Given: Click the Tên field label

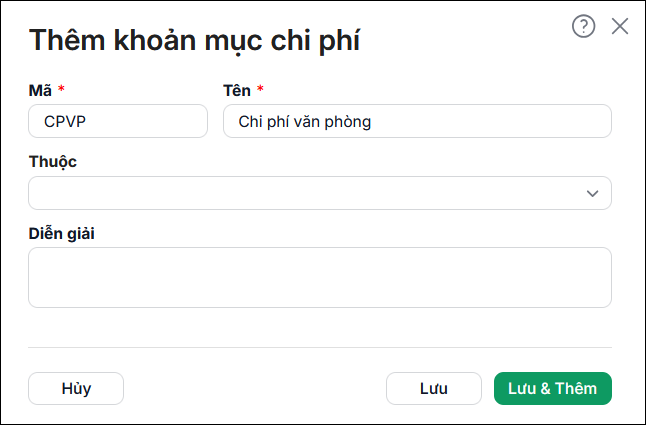Looking at the screenshot, I should point(237,90).
